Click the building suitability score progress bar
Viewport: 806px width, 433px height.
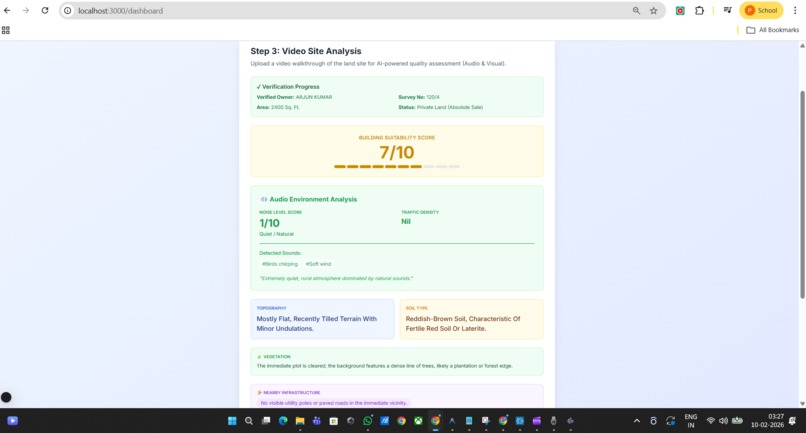pos(397,166)
